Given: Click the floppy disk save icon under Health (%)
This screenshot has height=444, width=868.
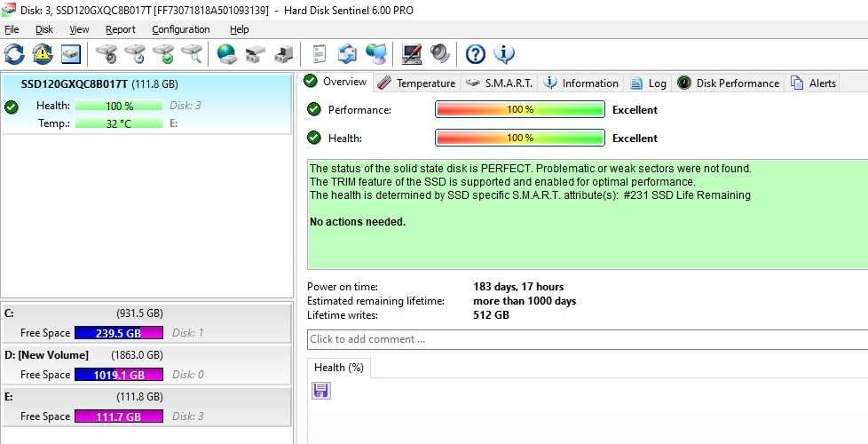Looking at the screenshot, I should tap(321, 391).
